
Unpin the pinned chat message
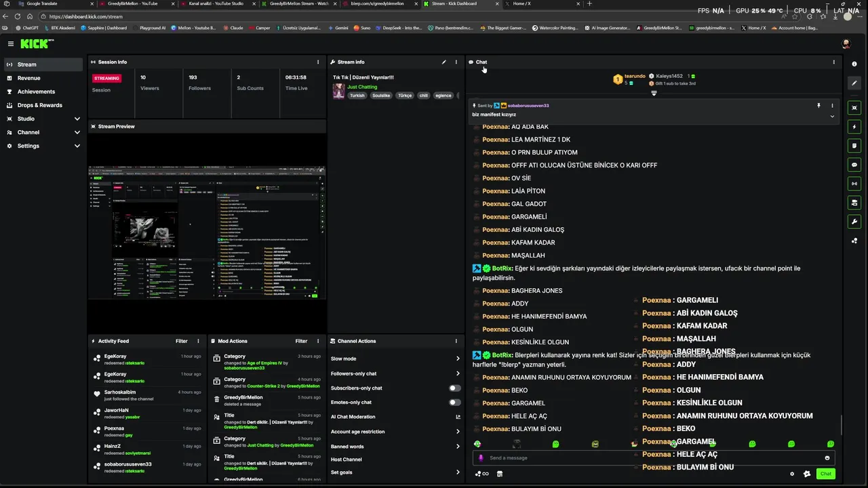pos(818,106)
